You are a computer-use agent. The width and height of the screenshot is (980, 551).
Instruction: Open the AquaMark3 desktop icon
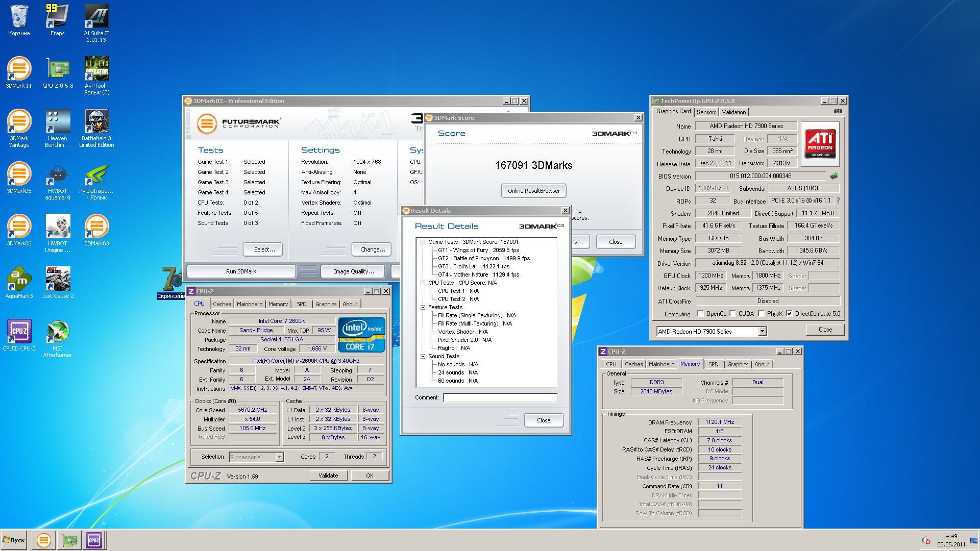(19, 283)
